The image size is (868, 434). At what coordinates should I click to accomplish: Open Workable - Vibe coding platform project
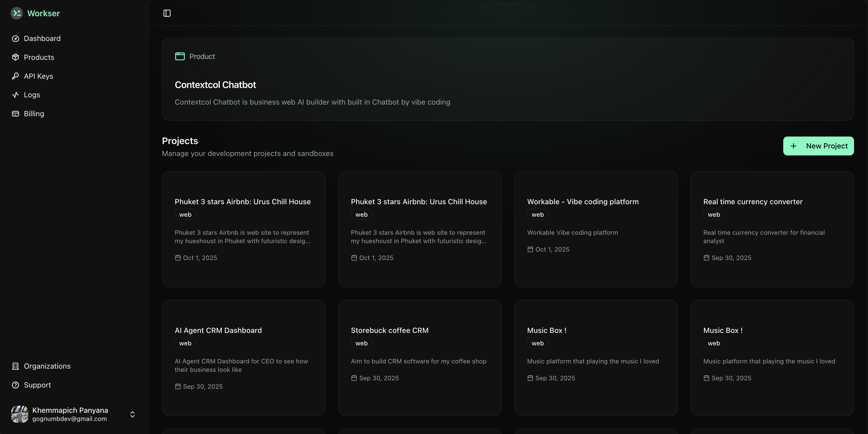[x=583, y=202]
